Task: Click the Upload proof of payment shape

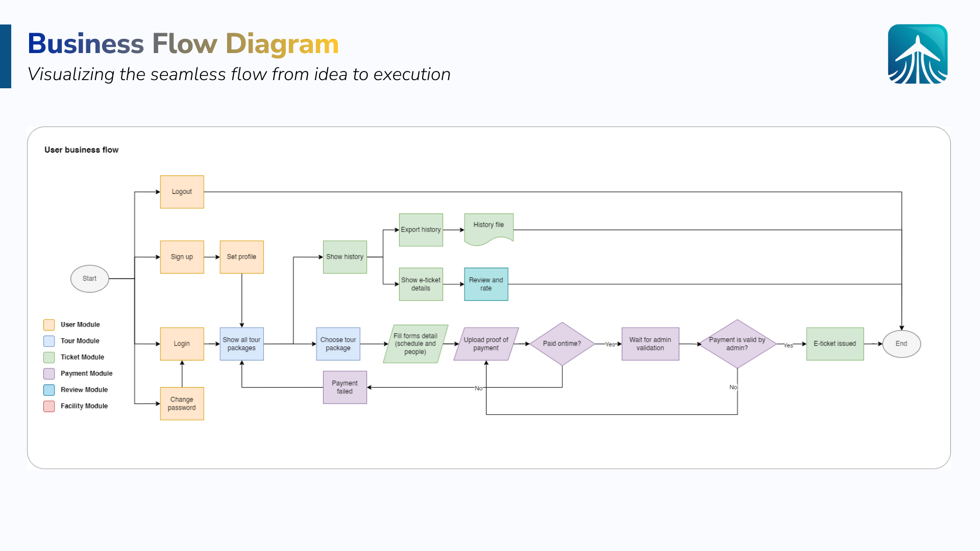Action: coord(486,344)
